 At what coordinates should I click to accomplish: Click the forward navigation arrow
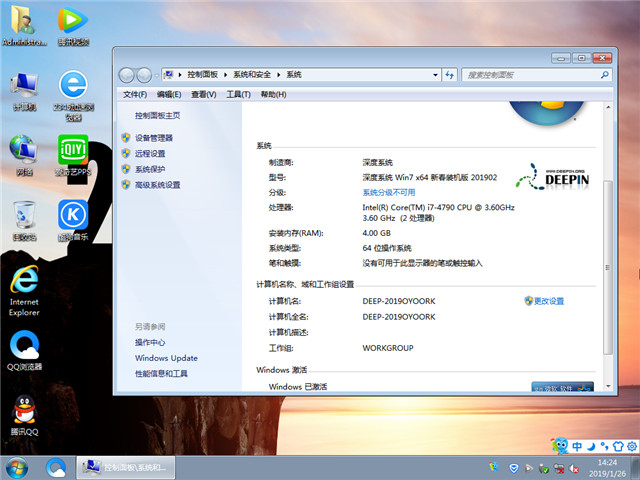[144, 75]
